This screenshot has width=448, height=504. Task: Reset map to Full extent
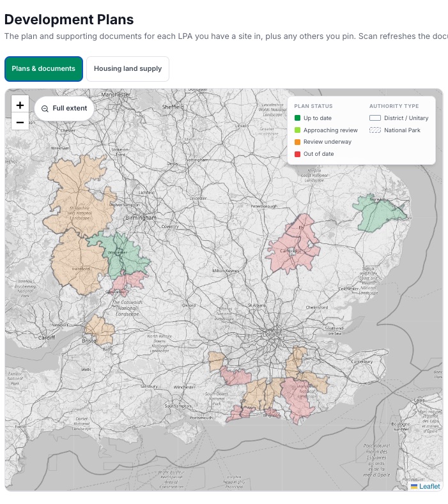coord(65,109)
